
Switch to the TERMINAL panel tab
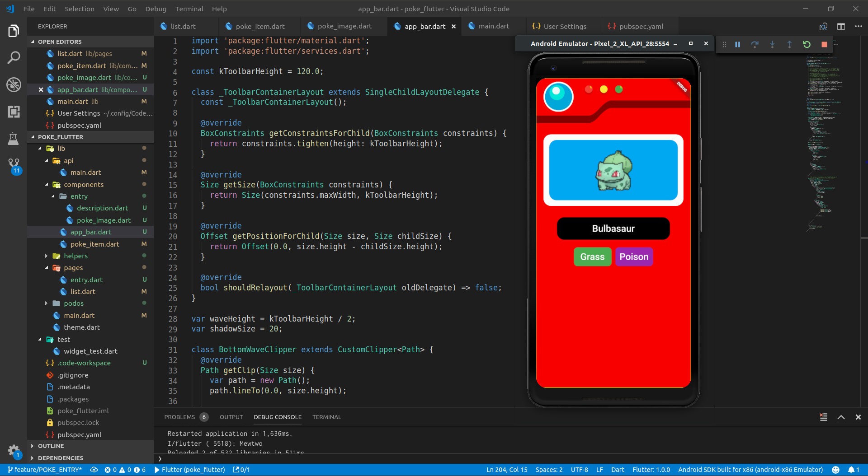326,417
